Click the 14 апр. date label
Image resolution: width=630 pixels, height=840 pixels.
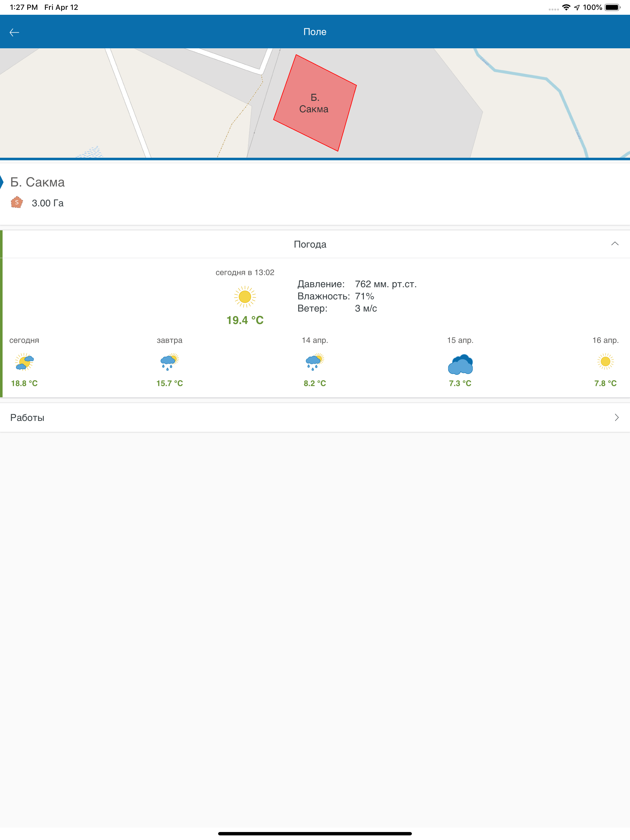click(x=315, y=340)
